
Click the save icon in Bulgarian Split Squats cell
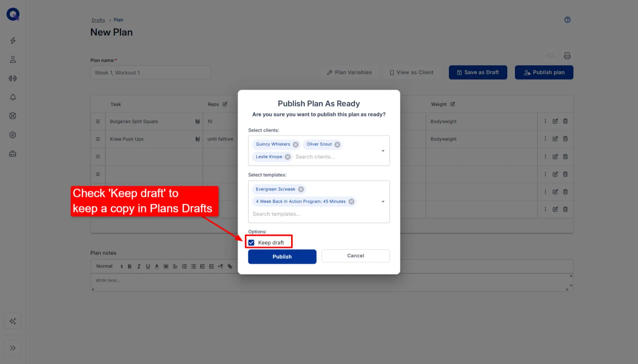pyautogui.click(x=197, y=122)
